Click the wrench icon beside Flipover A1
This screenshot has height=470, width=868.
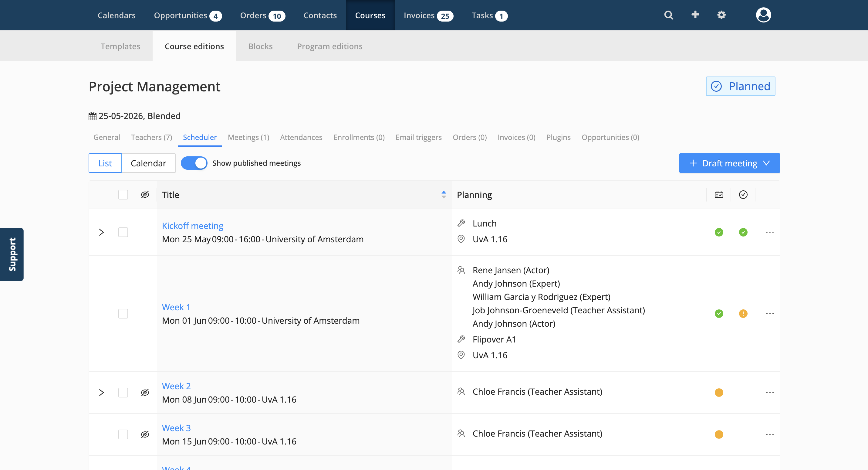tap(461, 339)
